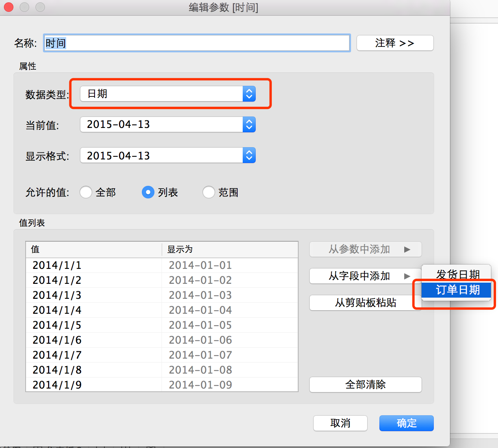Click the 取消 button
Screen dimensions: 498x448
coord(340,423)
